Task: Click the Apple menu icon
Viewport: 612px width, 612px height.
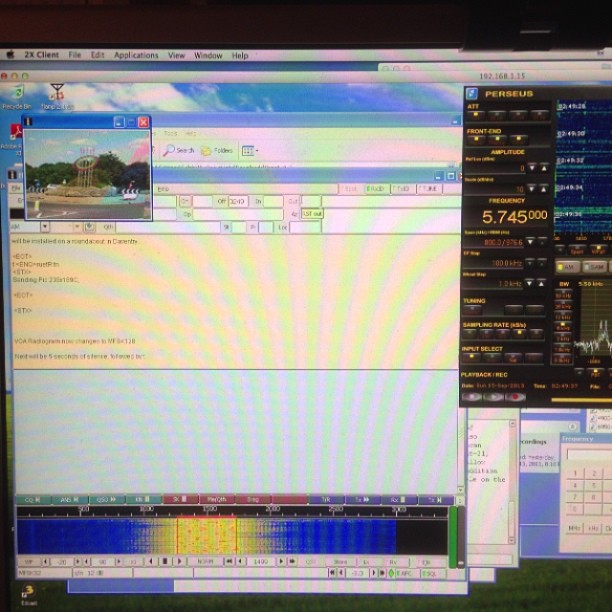Action: 11,54
